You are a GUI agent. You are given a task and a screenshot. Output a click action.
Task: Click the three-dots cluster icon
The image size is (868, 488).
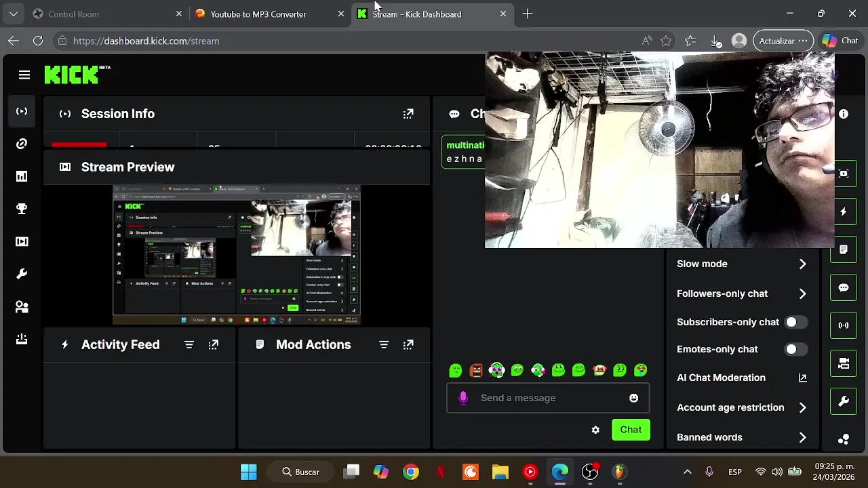844,439
